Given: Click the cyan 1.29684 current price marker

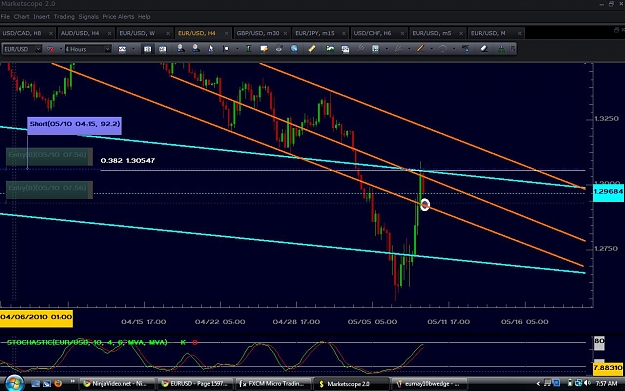Looking at the screenshot, I should [608, 192].
